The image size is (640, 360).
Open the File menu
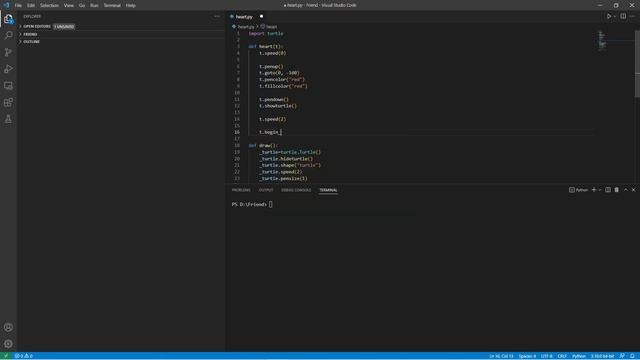[18, 5]
